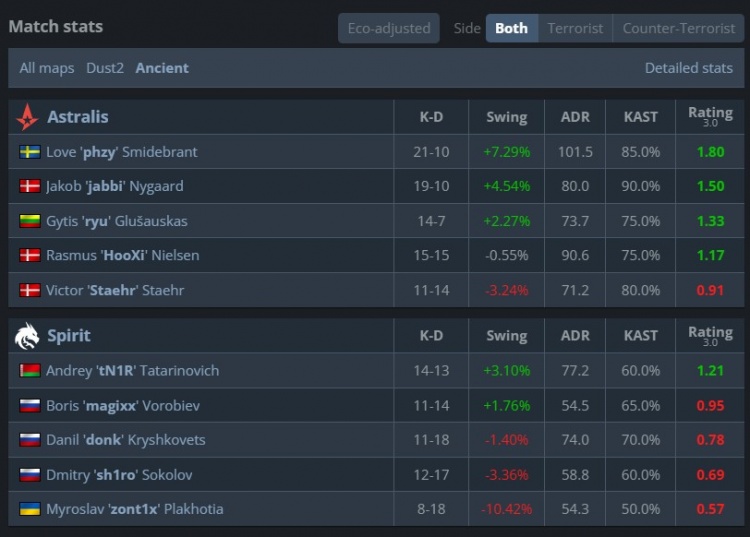Switch side filter to Counter-Terrorist
Viewport: 750px width, 537px height.
coord(678,28)
